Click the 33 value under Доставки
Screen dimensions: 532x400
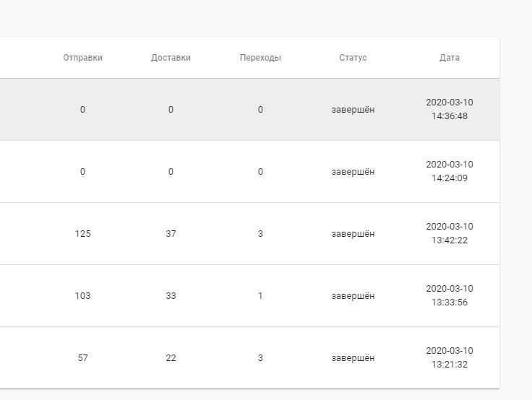tap(171, 295)
